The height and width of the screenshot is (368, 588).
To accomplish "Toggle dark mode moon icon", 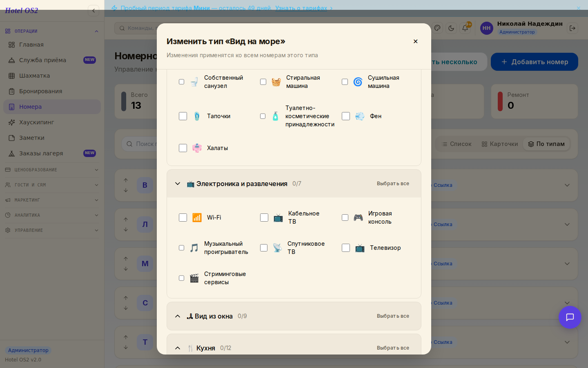I will click(451, 28).
